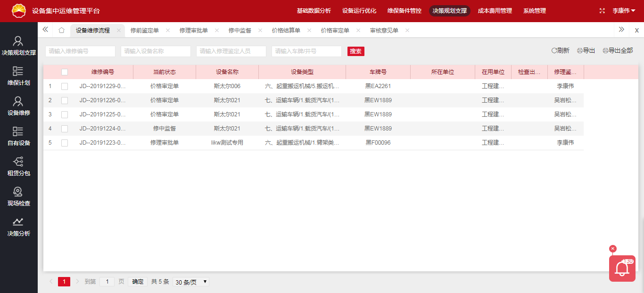
Task: Open the notification bell
Action: coord(622,269)
